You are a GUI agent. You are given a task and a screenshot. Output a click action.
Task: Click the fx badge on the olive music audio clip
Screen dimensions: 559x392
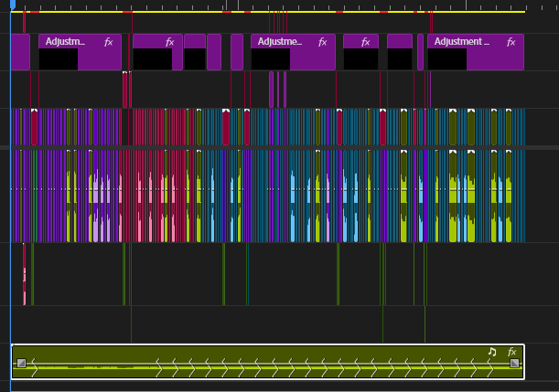[512, 352]
